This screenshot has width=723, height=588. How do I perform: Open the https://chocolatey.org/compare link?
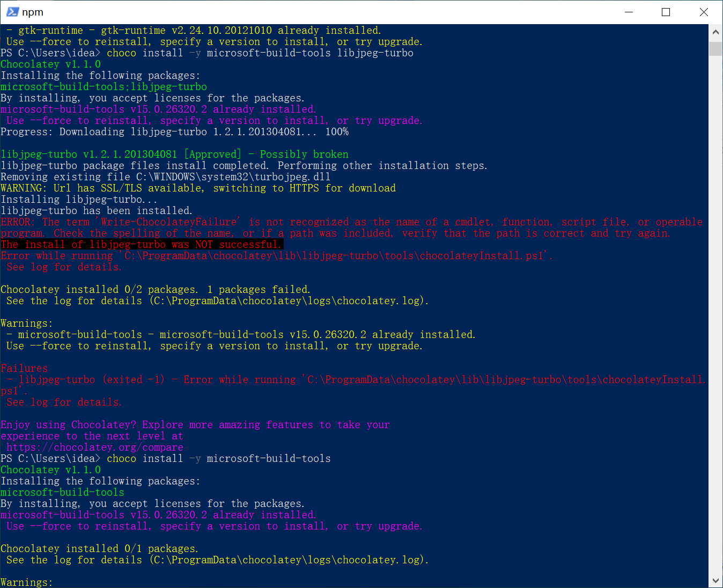(92, 447)
